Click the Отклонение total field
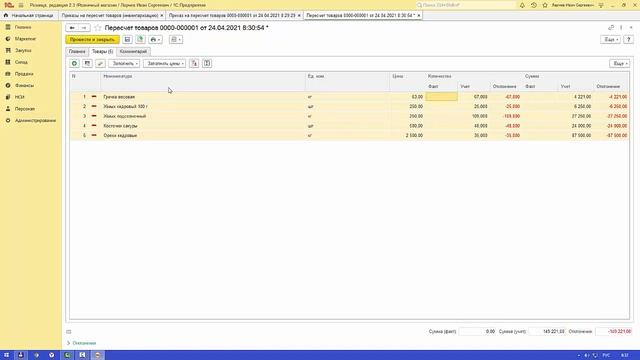The width and height of the screenshot is (640, 360). pos(613,331)
